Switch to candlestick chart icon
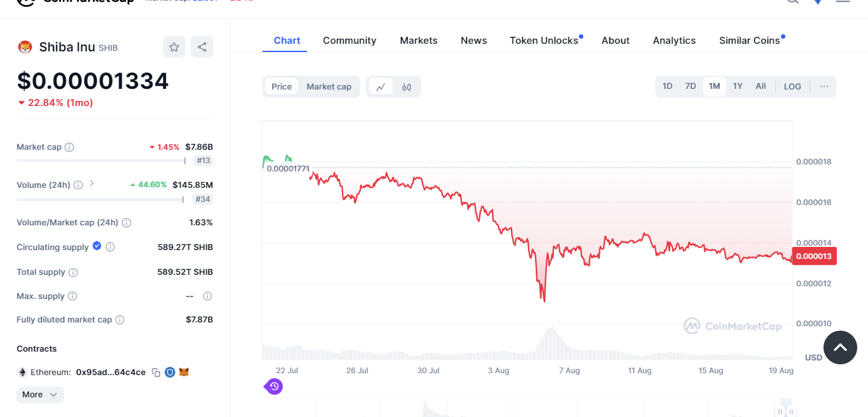This screenshot has height=417, width=868. [x=407, y=87]
